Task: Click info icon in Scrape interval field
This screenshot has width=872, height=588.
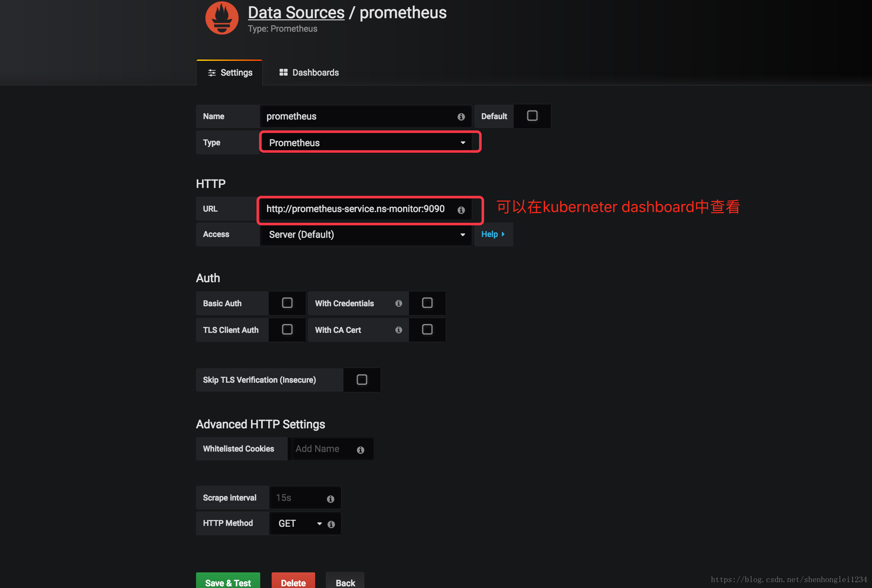Action: click(x=330, y=499)
